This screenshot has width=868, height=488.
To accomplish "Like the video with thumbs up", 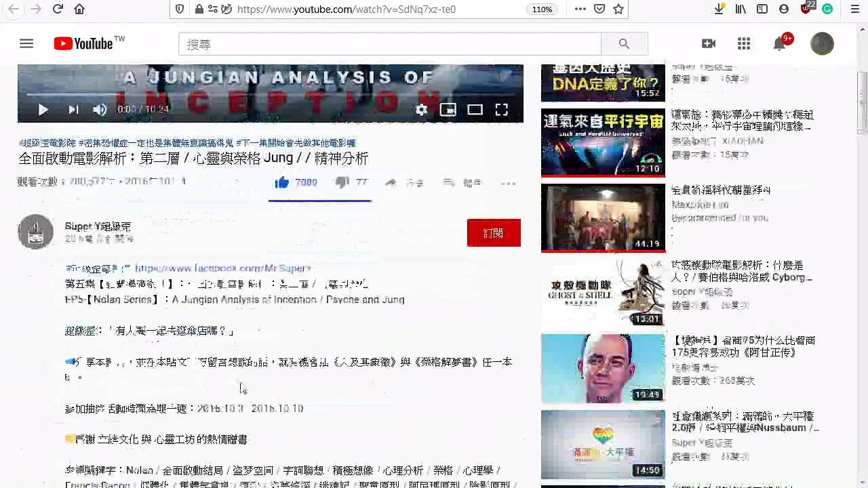I will (282, 182).
